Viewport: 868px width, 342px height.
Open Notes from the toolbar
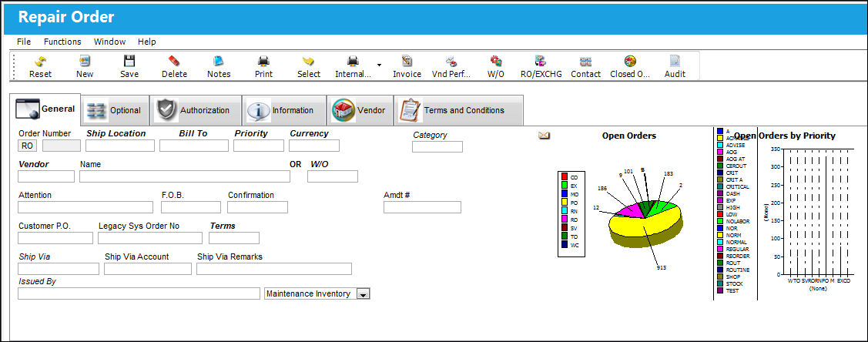tap(219, 62)
